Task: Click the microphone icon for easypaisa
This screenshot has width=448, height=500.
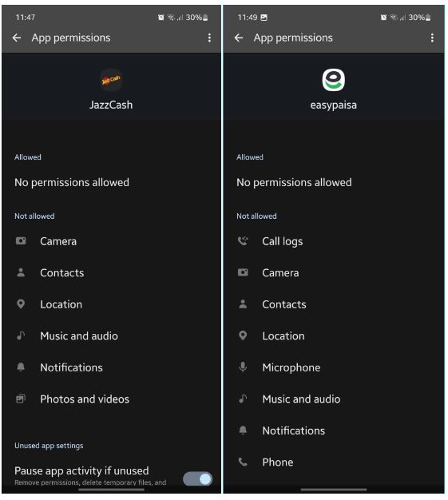Action: (x=243, y=367)
